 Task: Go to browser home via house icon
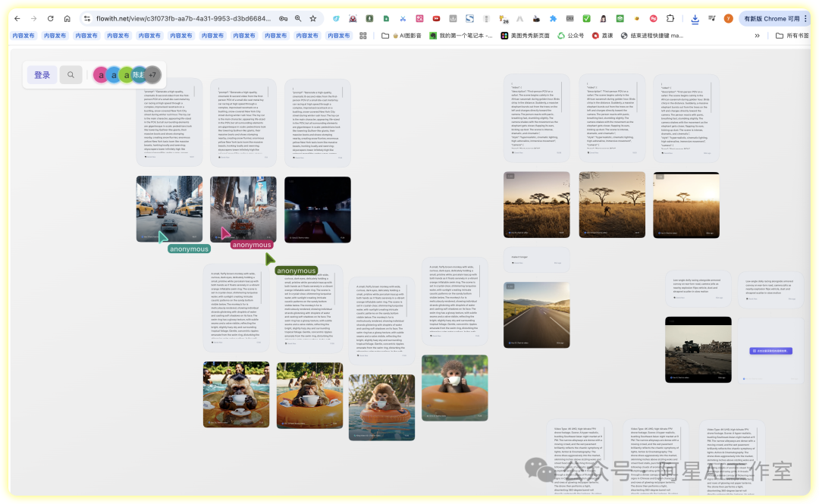point(67,18)
